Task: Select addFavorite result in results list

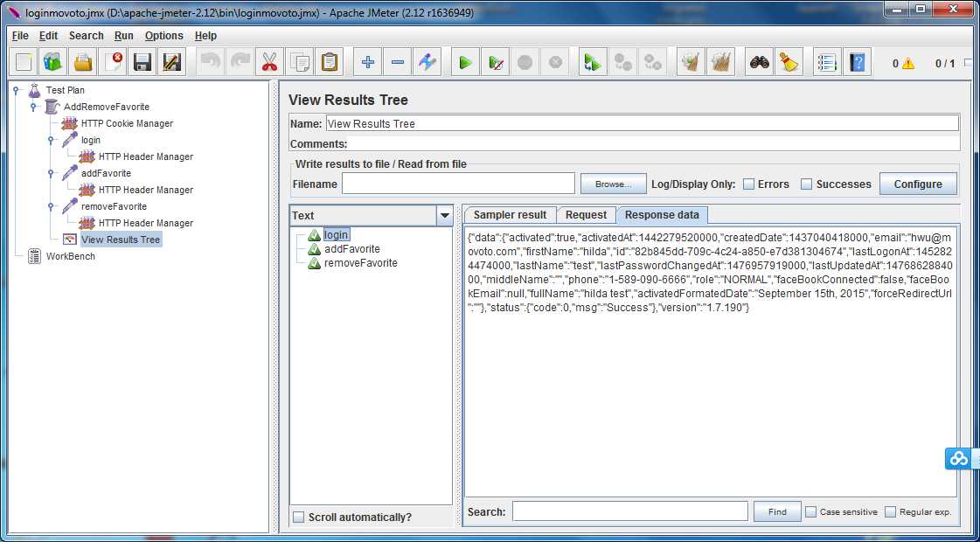Action: pos(352,249)
